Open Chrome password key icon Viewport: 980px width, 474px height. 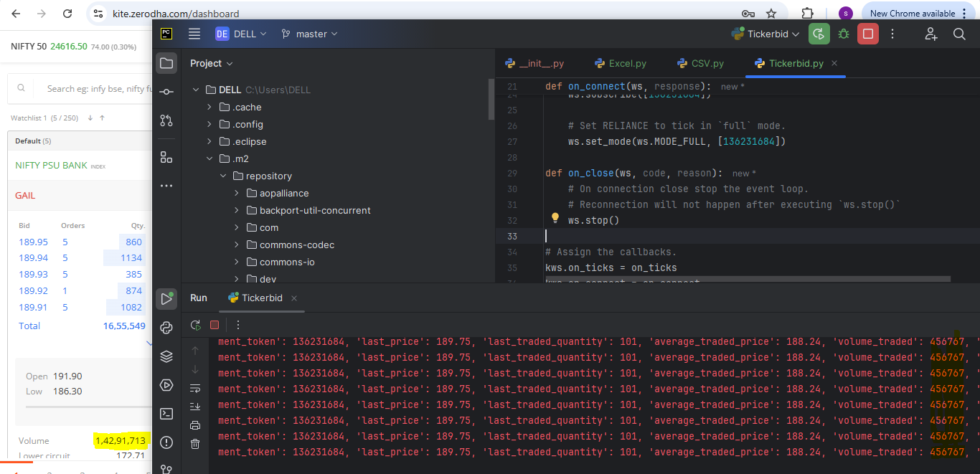click(x=748, y=14)
